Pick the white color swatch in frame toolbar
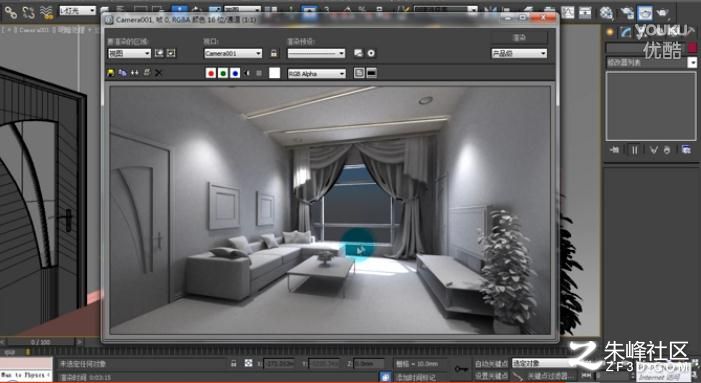Viewport: 701px width, 383px height. (x=274, y=73)
